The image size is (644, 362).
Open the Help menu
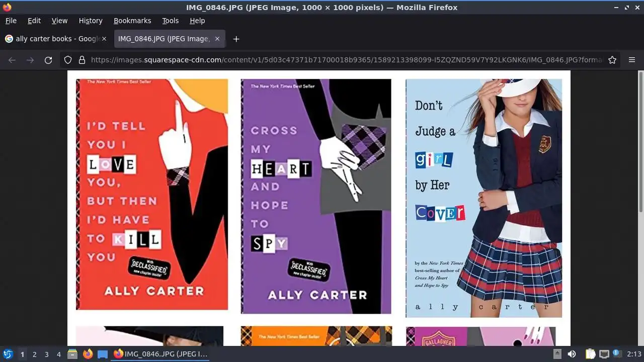pos(197,21)
